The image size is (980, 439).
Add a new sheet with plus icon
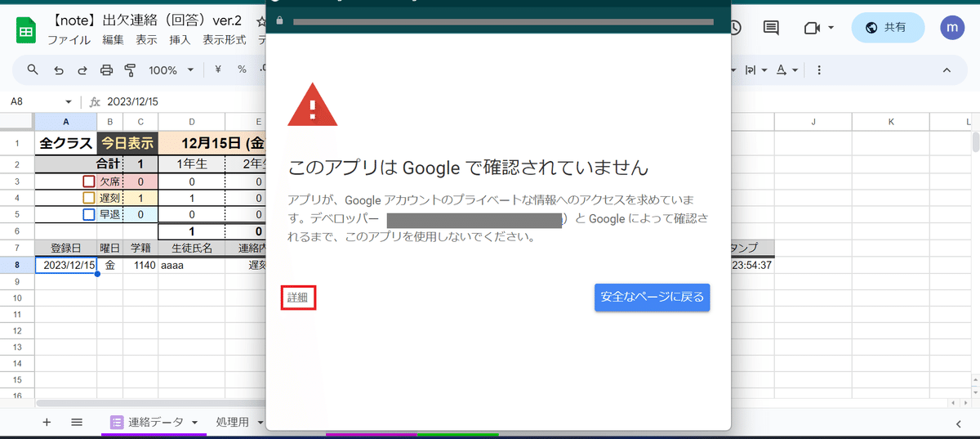pos(47,422)
